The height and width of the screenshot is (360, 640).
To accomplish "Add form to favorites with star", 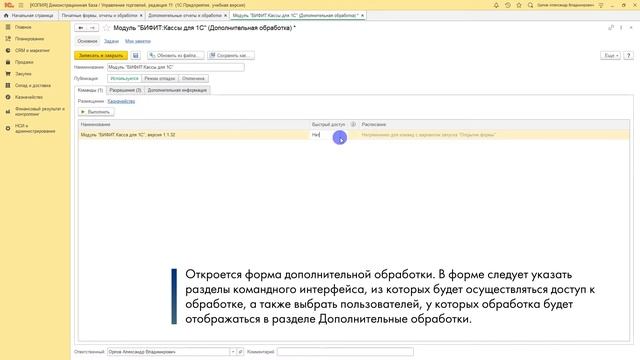I will pos(107,28).
